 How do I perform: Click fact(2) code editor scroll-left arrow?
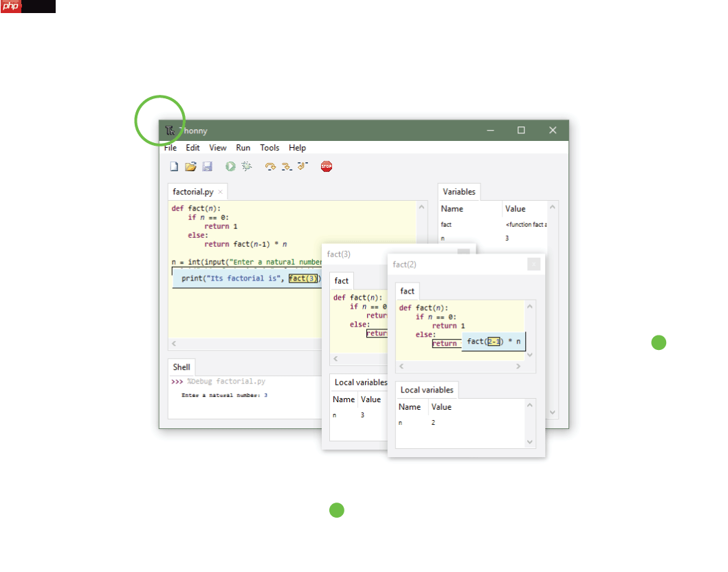401,366
